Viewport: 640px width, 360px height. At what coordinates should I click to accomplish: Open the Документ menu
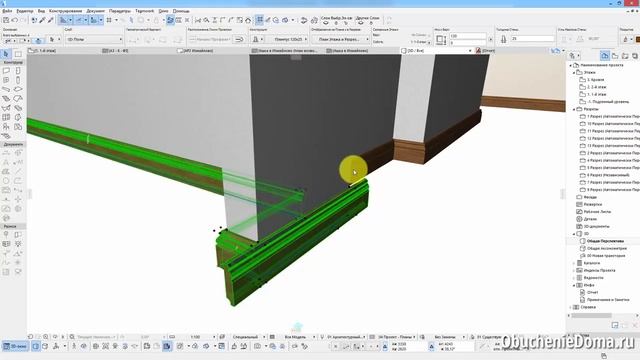tap(96, 11)
